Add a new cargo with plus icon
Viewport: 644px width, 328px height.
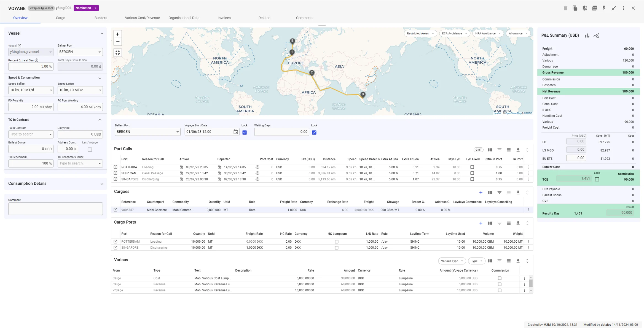481,193
